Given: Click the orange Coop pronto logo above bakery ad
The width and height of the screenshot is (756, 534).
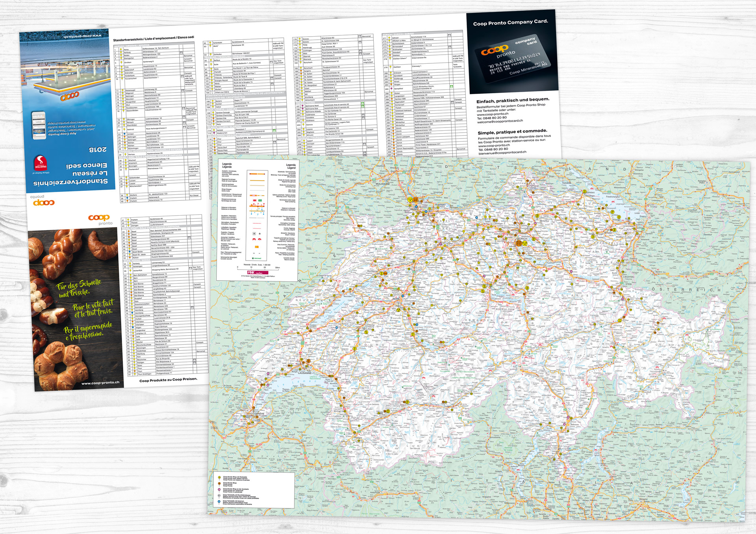Looking at the screenshot, I should 100,219.
